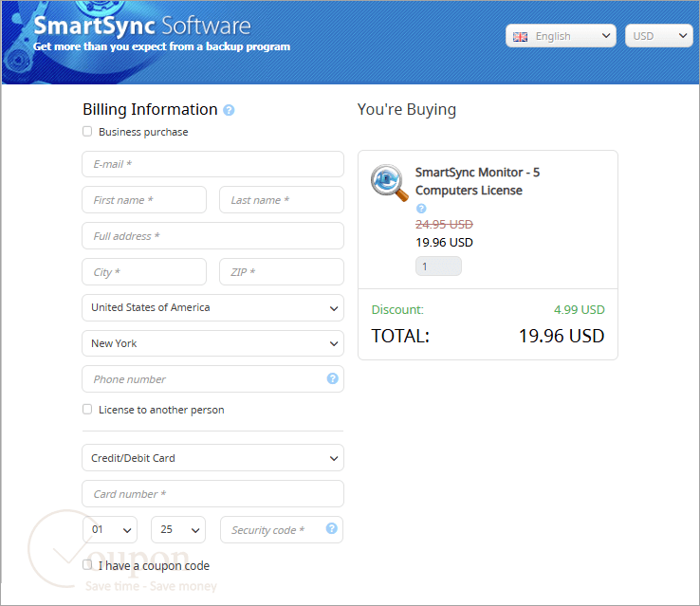Viewport: 700px width, 606px height.
Task: Click the 4.99 USD discount amount
Action: pos(579,310)
